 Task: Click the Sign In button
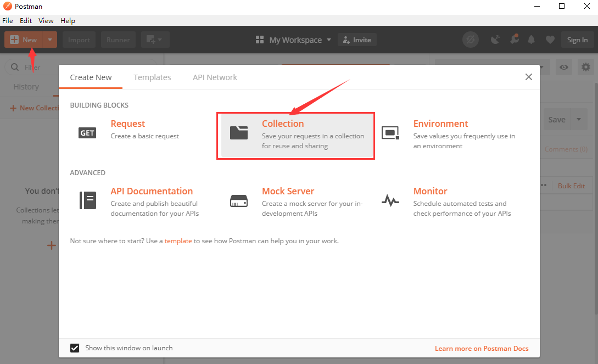tap(577, 40)
